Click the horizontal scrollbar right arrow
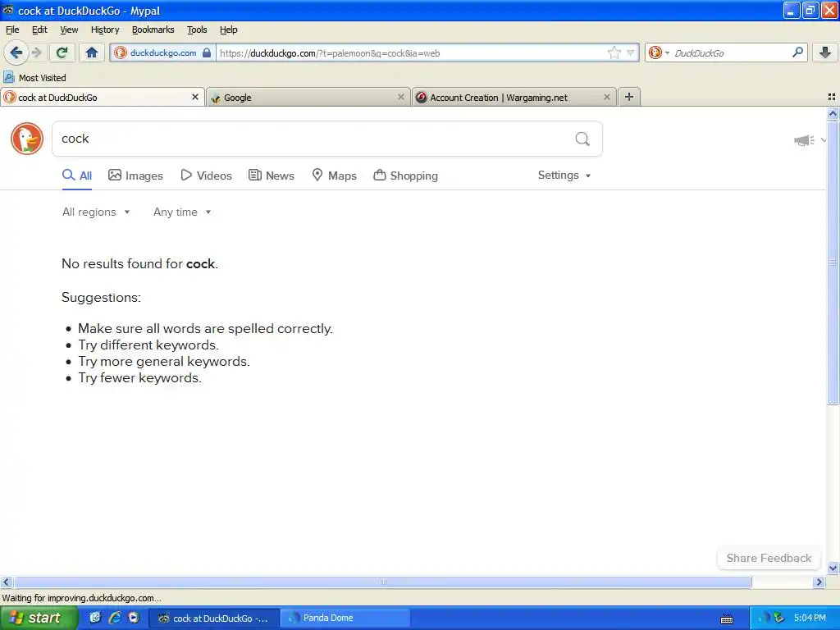840x630 pixels. (x=819, y=582)
